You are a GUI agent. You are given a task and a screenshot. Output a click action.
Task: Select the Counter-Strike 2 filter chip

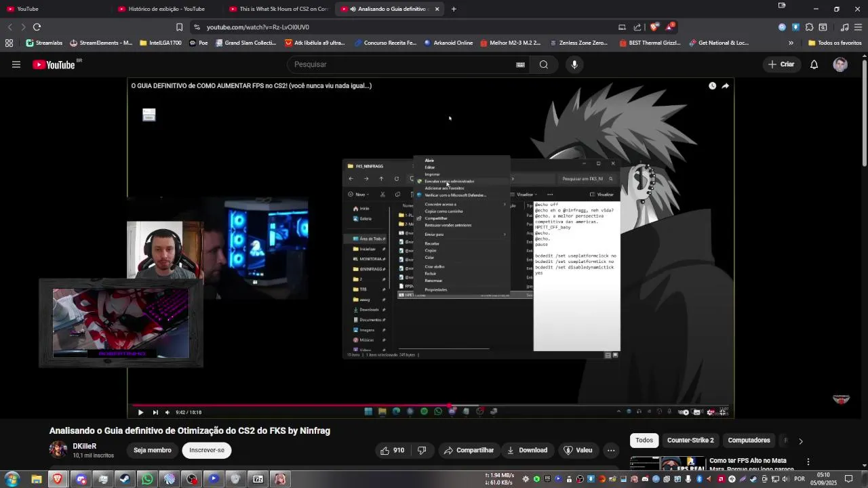tap(690, 441)
